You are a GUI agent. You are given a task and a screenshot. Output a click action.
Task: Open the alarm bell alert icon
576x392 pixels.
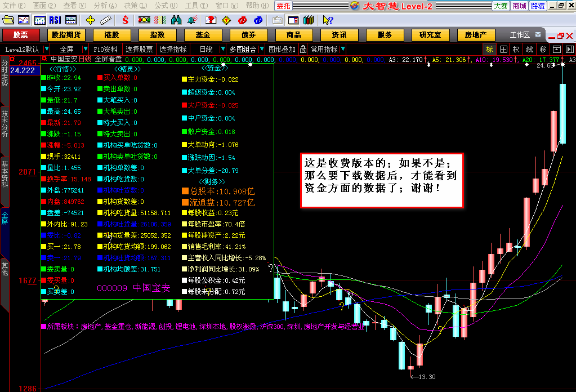(x=192, y=20)
